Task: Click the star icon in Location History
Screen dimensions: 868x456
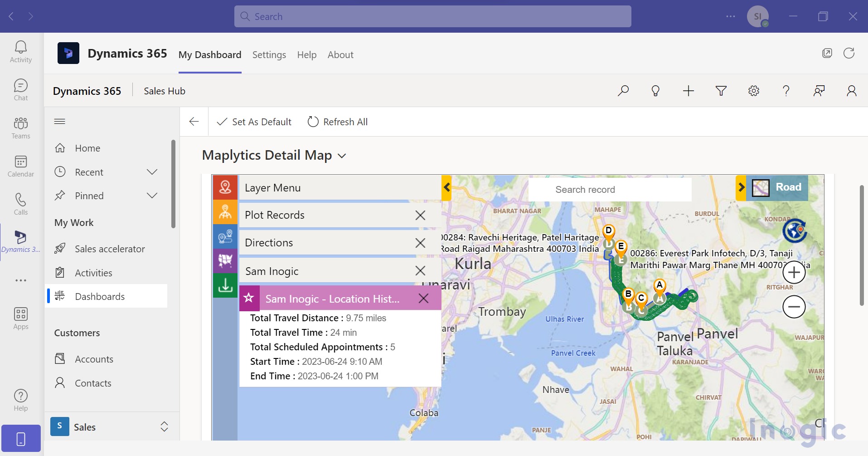Action: point(249,298)
